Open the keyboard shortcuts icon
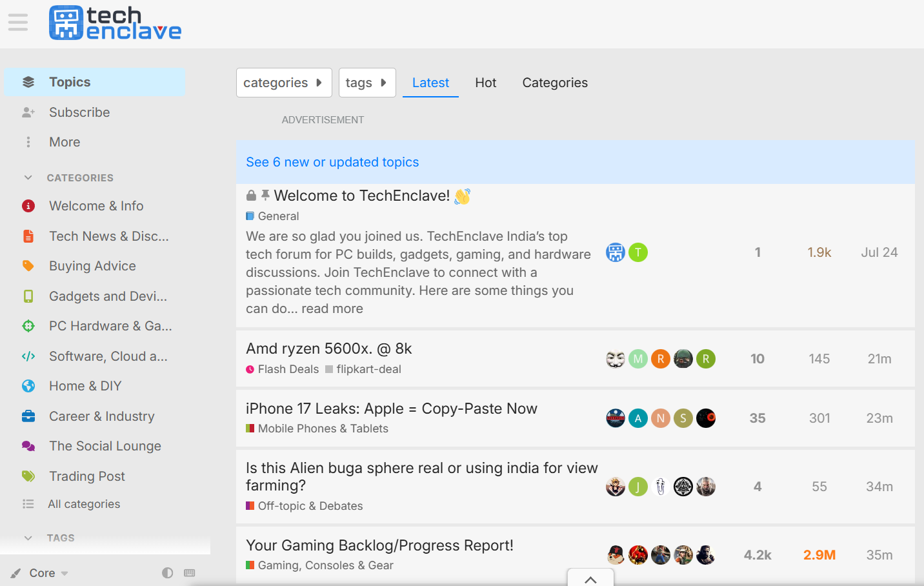 [190, 573]
